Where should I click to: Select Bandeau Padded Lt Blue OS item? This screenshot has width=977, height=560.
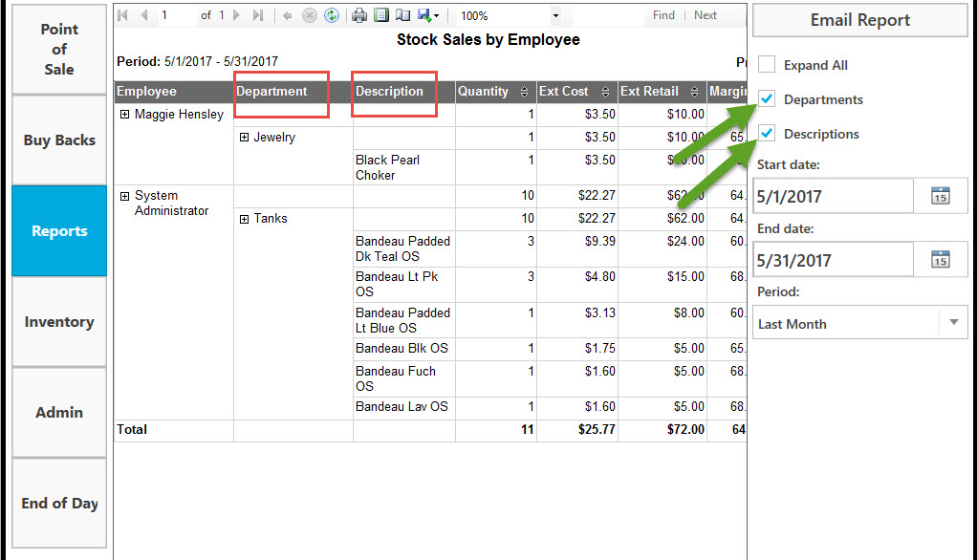[402, 320]
